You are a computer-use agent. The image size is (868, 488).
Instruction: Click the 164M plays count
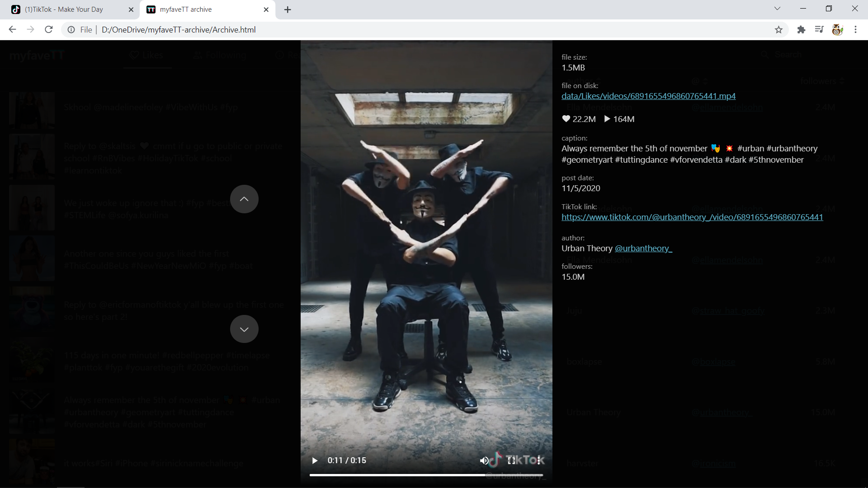pos(619,119)
